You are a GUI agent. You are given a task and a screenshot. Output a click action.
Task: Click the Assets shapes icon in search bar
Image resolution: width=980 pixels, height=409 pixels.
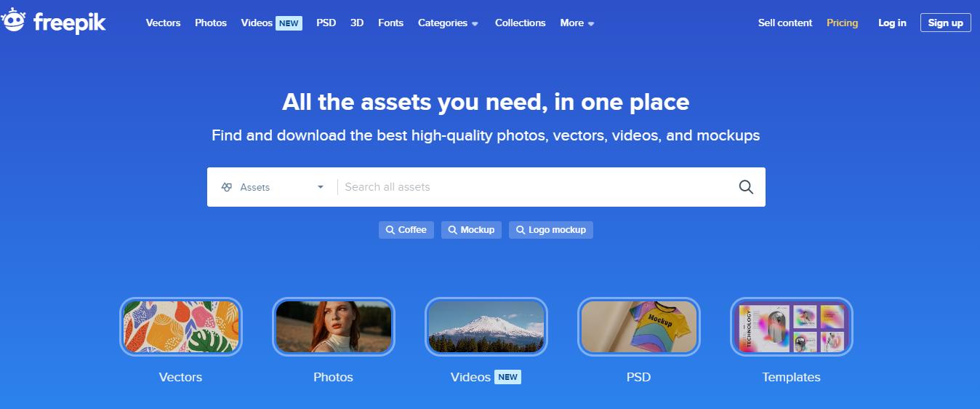click(227, 187)
